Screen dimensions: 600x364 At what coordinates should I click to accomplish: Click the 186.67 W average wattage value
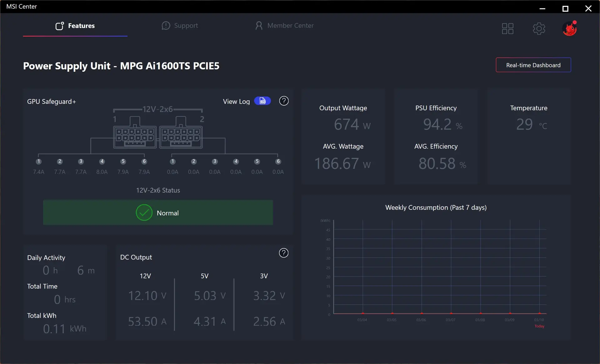(342, 164)
